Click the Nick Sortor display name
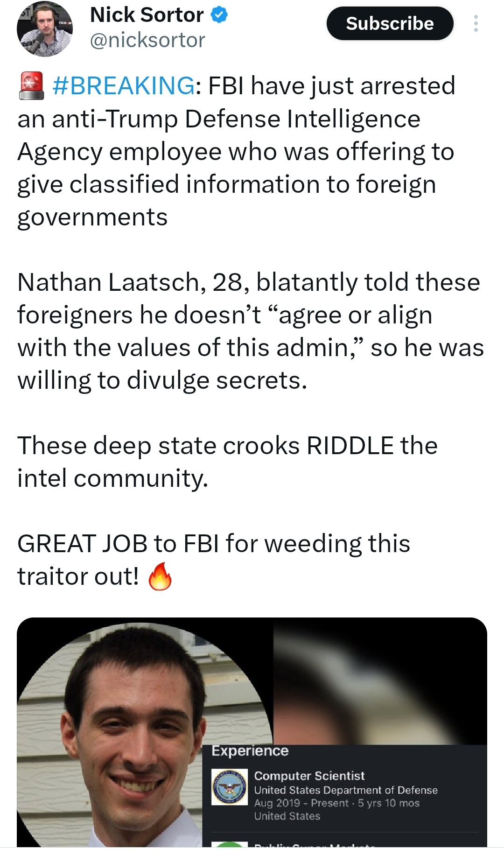Viewport: 504px width, 863px height. click(x=147, y=15)
